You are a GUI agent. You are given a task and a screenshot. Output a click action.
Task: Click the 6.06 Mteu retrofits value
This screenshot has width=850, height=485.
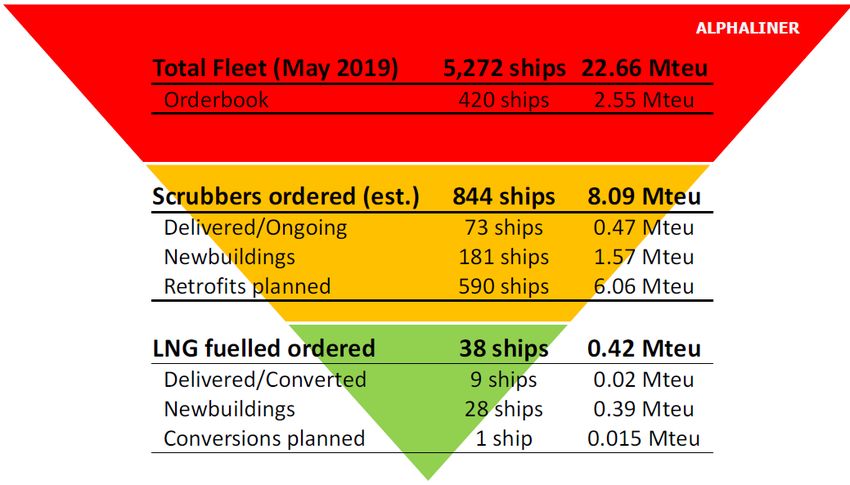[x=644, y=286]
